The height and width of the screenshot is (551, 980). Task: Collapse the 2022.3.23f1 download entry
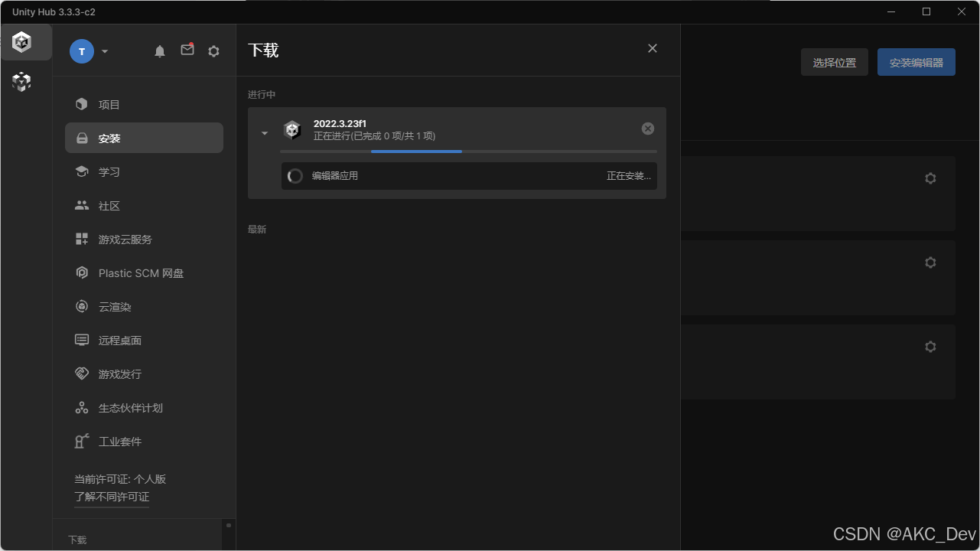click(265, 133)
